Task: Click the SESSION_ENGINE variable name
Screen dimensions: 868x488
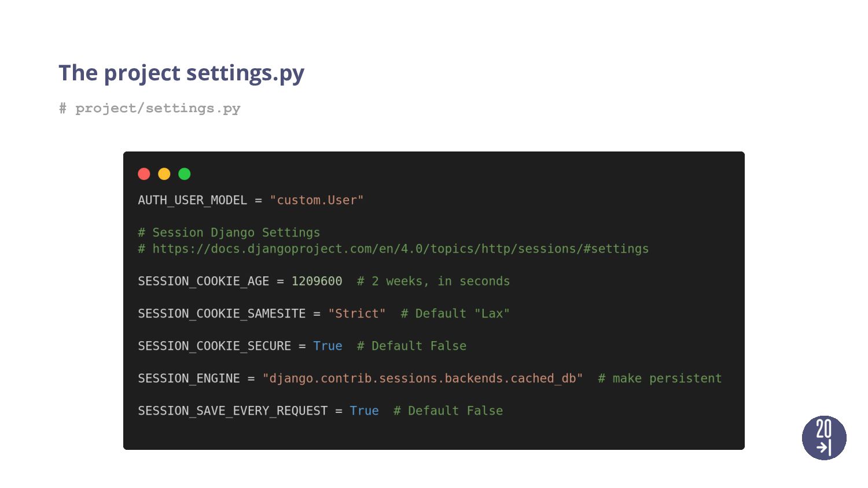Action: [189, 378]
